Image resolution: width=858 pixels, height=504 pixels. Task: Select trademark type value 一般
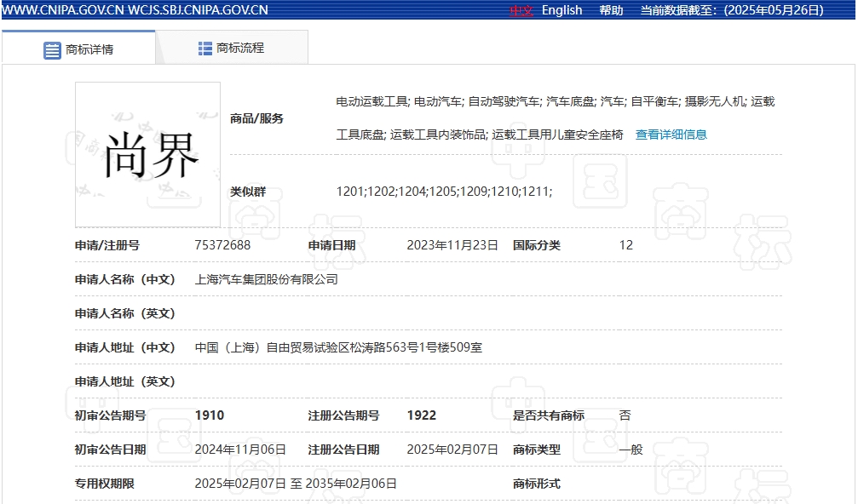click(x=631, y=450)
